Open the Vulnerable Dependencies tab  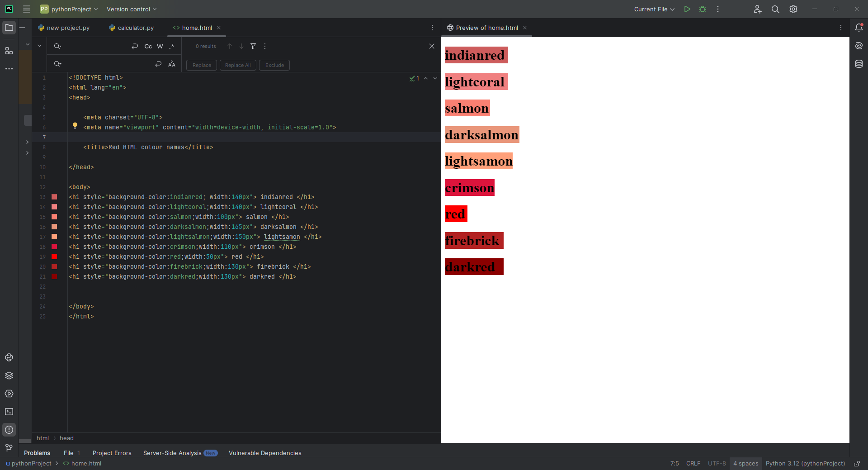(x=265, y=453)
